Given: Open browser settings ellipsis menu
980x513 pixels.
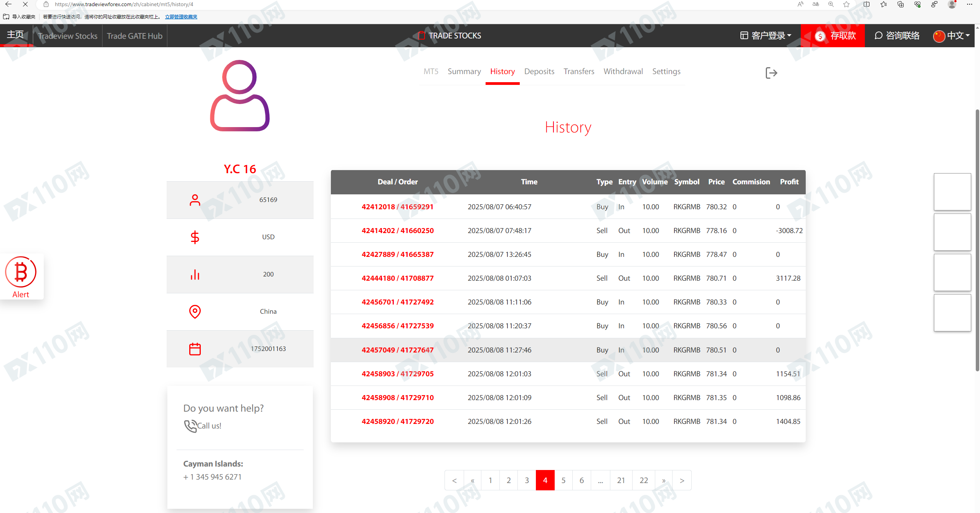Looking at the screenshot, I should coord(969,4).
